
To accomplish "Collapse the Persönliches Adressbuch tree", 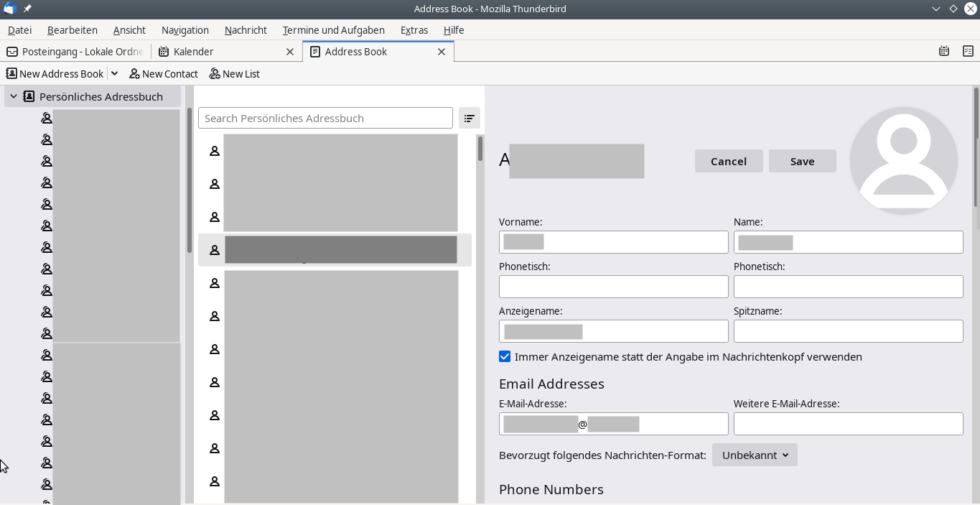I will tap(14, 96).
